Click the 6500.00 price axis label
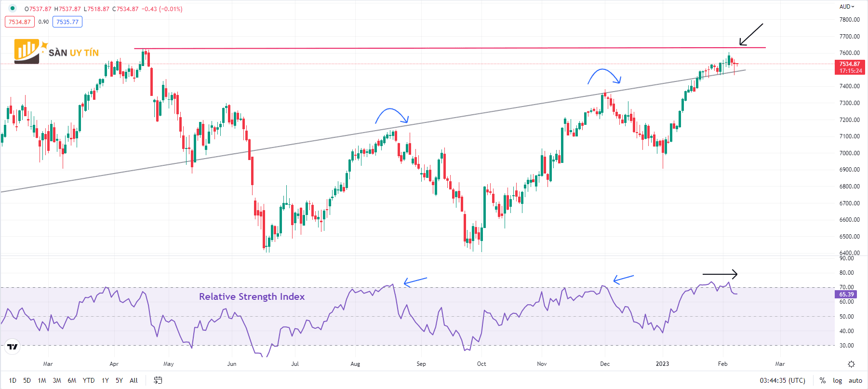 [x=849, y=236]
